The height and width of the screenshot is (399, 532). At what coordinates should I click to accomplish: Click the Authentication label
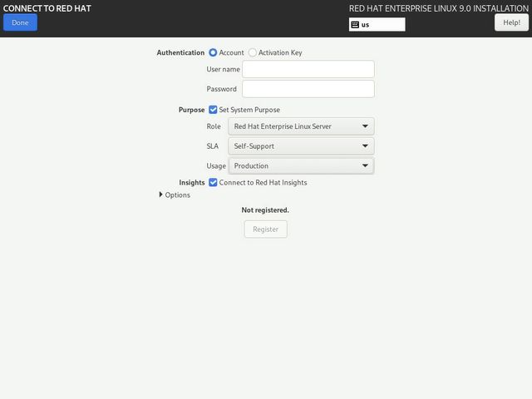tap(180, 52)
